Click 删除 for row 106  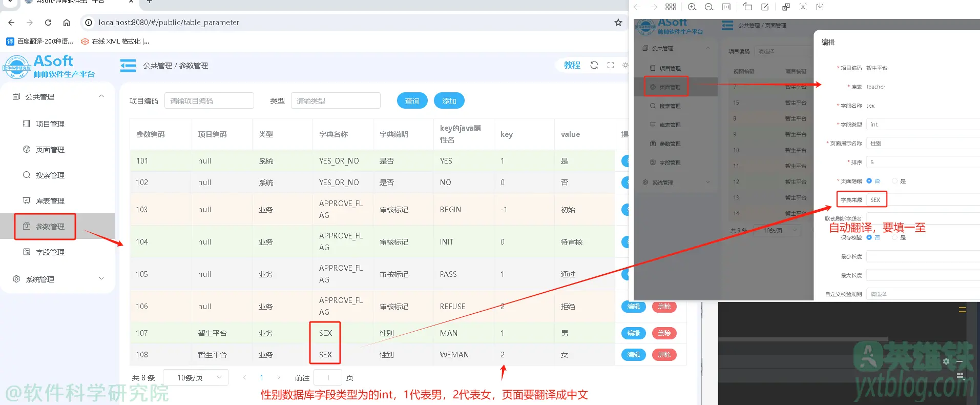pos(664,307)
